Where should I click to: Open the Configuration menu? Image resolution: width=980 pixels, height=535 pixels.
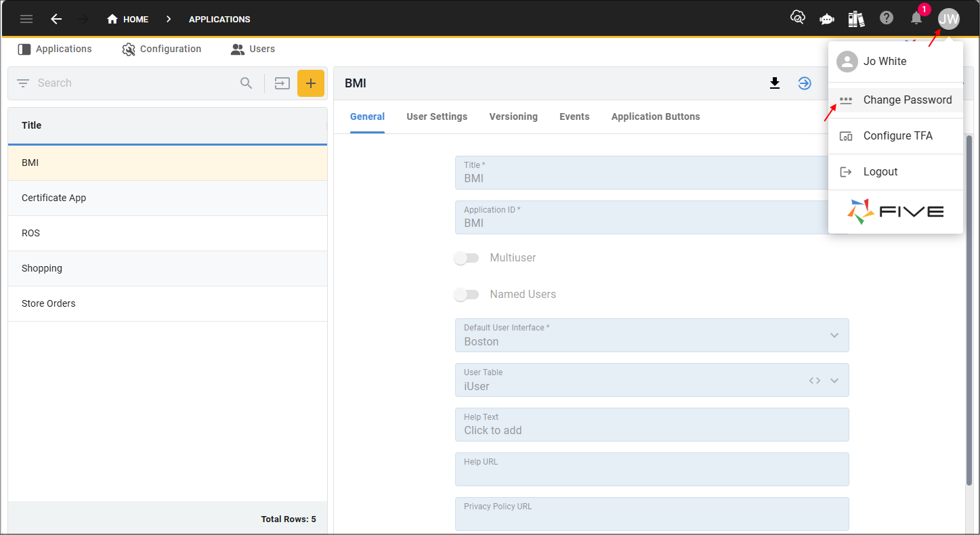(x=162, y=49)
